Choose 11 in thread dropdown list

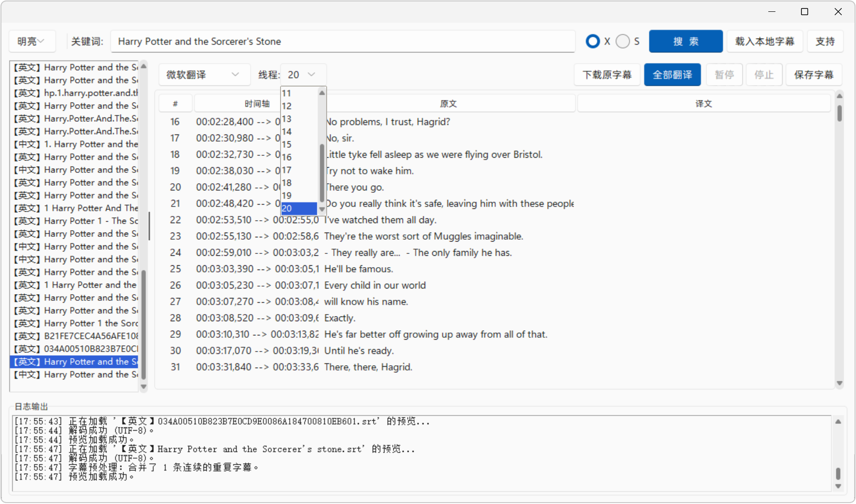[x=299, y=93]
